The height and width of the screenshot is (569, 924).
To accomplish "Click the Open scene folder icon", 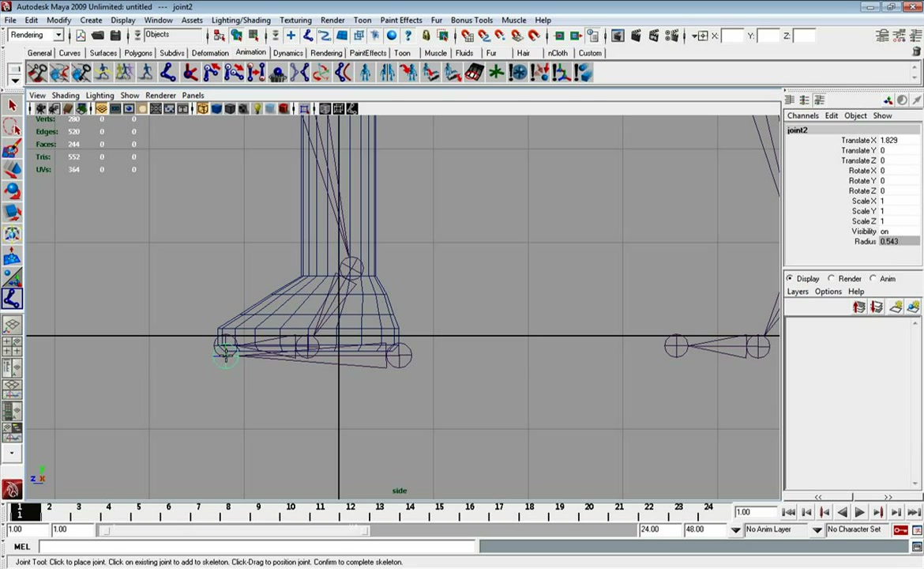I will point(98,36).
